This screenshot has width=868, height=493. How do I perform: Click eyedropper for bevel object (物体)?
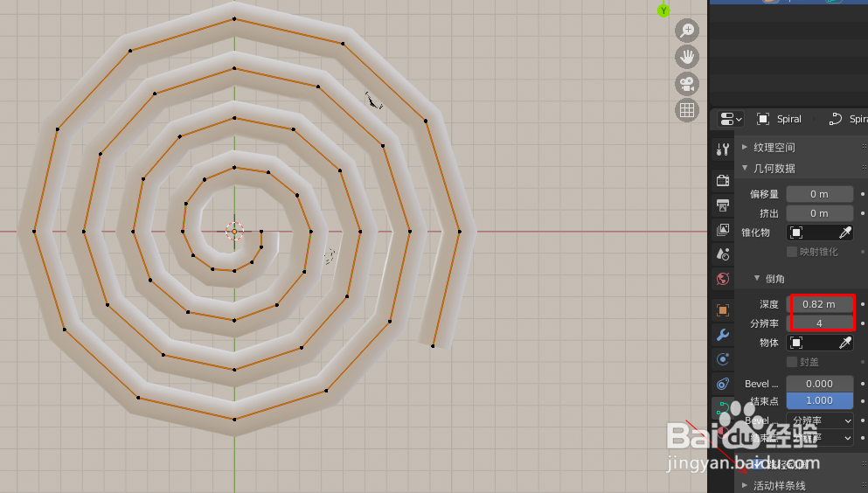tap(844, 343)
